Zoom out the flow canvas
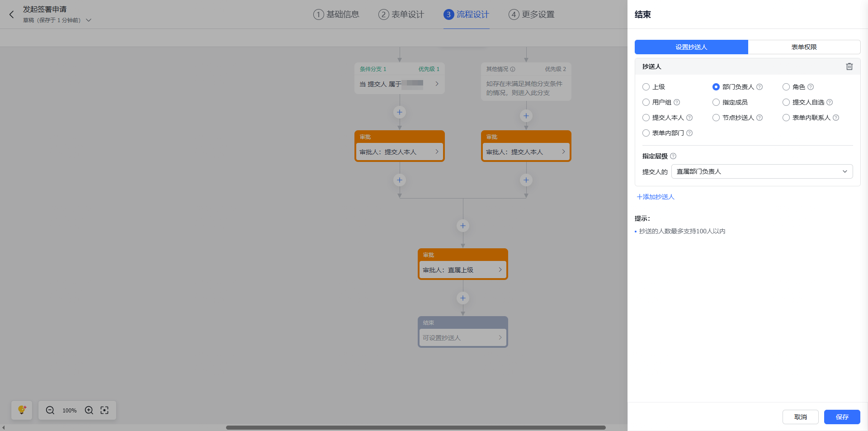868x431 pixels. (x=50, y=410)
